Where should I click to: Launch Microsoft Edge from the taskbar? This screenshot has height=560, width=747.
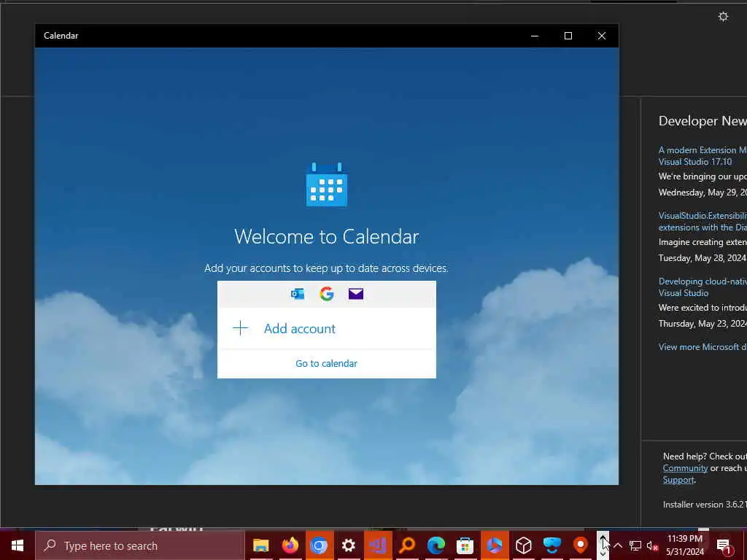(436, 545)
